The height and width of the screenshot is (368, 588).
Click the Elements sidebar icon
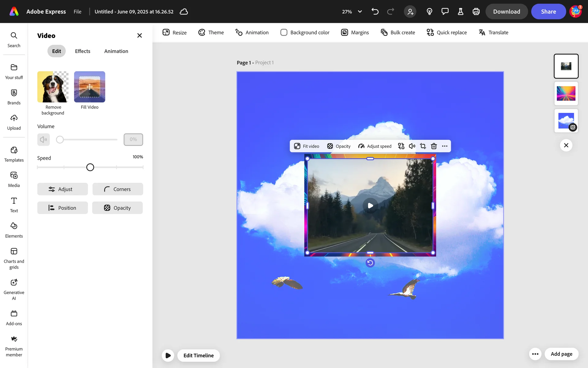[14, 230]
